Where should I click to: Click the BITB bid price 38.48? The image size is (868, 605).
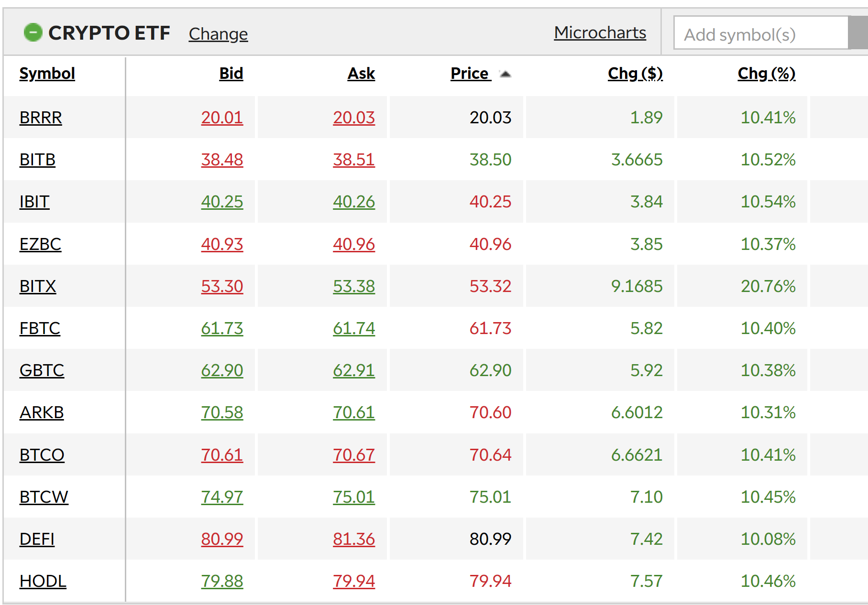[x=222, y=160]
